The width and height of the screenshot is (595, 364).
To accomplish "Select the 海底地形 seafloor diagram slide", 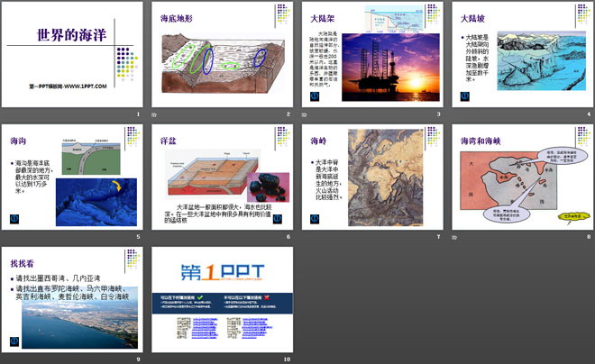I will click(223, 54).
